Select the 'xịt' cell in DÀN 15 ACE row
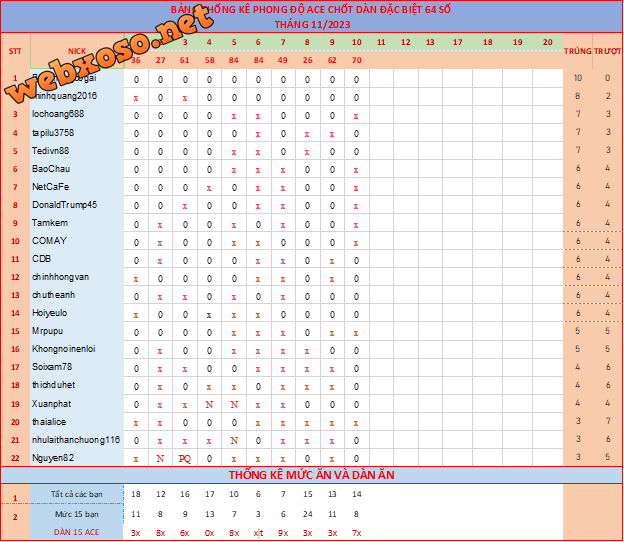The width and height of the screenshot is (624, 542). (258, 533)
